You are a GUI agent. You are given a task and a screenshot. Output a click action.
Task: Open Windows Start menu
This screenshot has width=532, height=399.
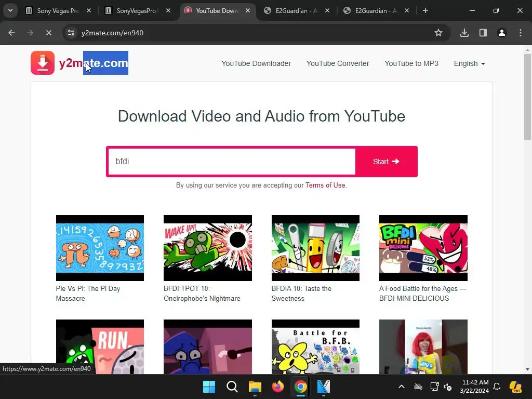point(209,387)
